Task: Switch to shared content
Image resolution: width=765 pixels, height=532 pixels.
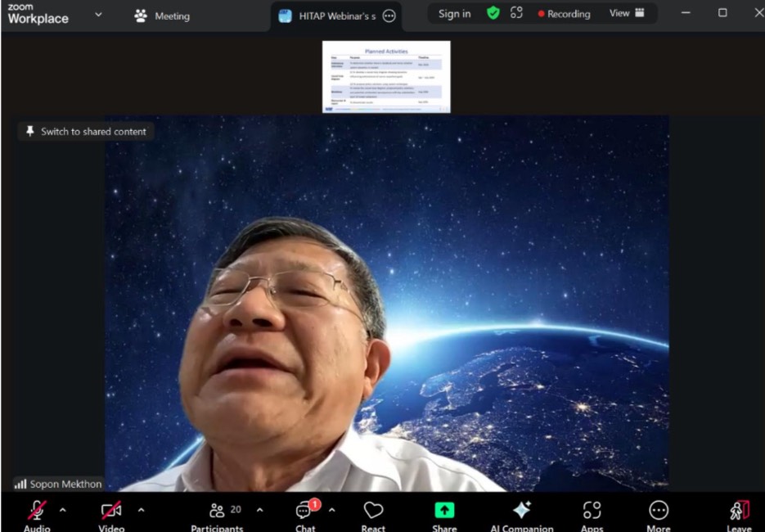Action: pyautogui.click(x=86, y=132)
